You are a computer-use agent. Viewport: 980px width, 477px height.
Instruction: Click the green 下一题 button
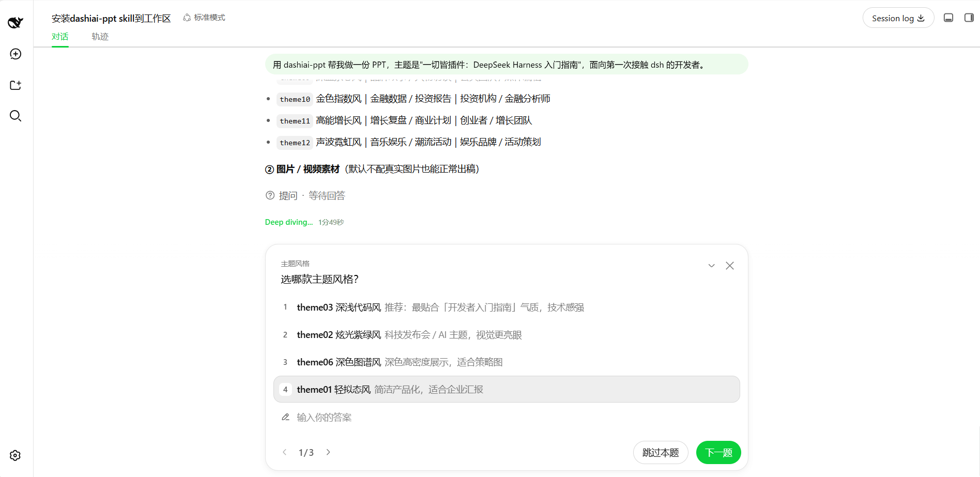coord(718,453)
